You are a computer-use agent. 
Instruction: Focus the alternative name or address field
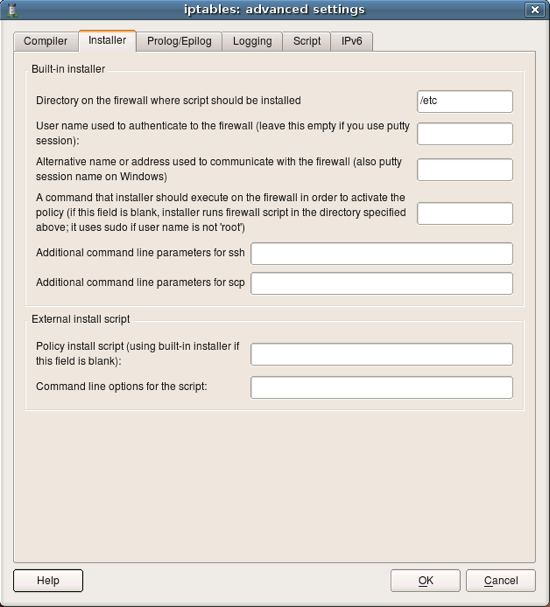(465, 169)
